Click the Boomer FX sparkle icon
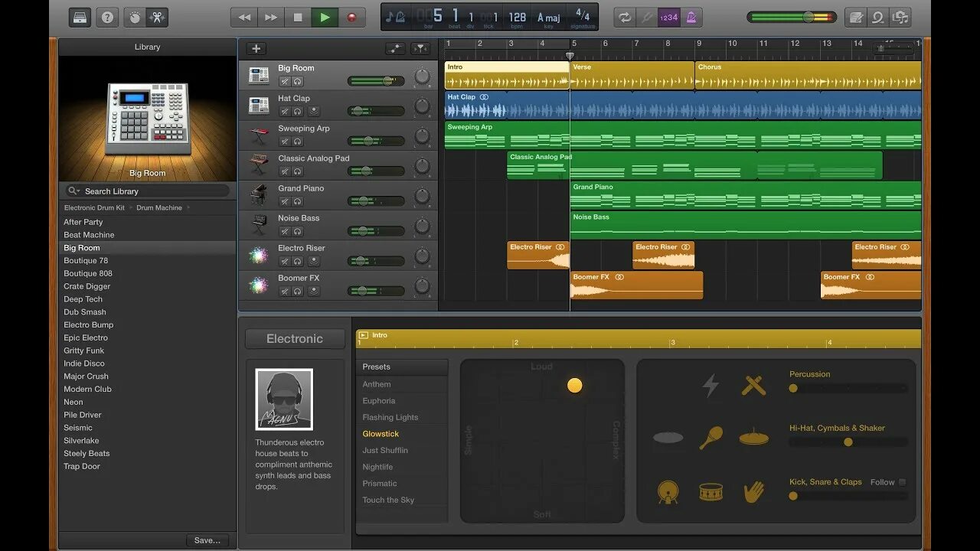 point(259,285)
